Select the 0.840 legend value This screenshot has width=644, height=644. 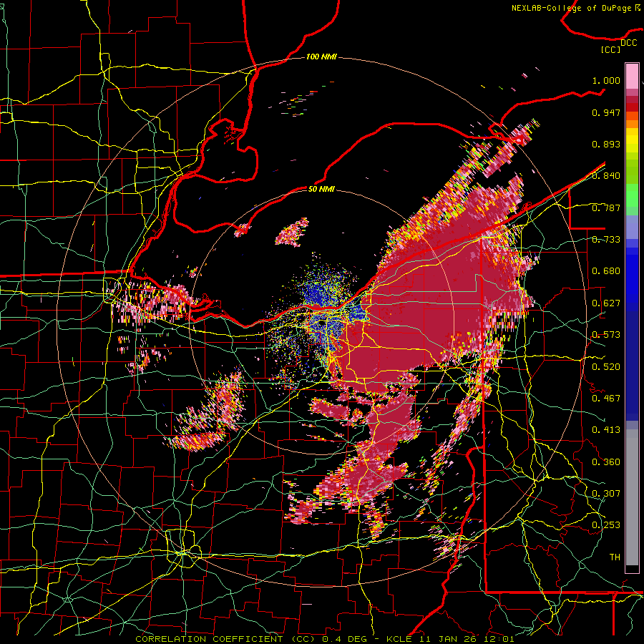[x=606, y=176]
